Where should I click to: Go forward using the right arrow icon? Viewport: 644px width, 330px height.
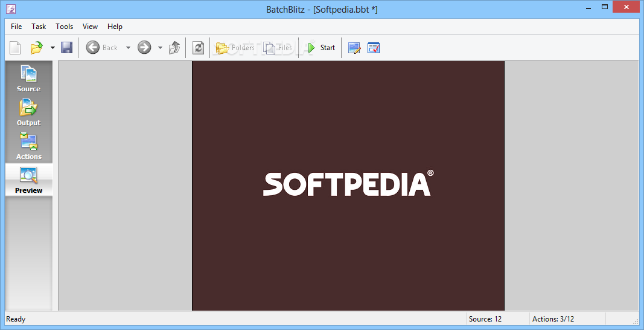pyautogui.click(x=144, y=48)
